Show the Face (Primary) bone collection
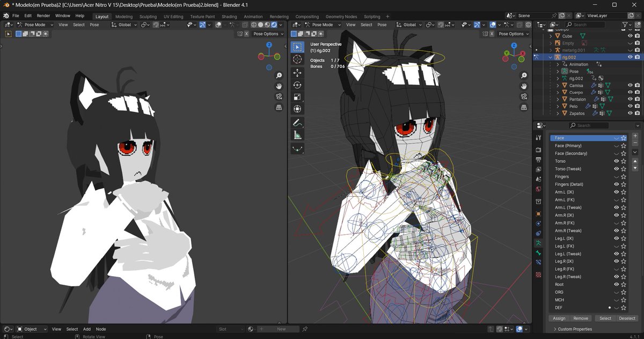The image size is (644, 339). click(616, 146)
